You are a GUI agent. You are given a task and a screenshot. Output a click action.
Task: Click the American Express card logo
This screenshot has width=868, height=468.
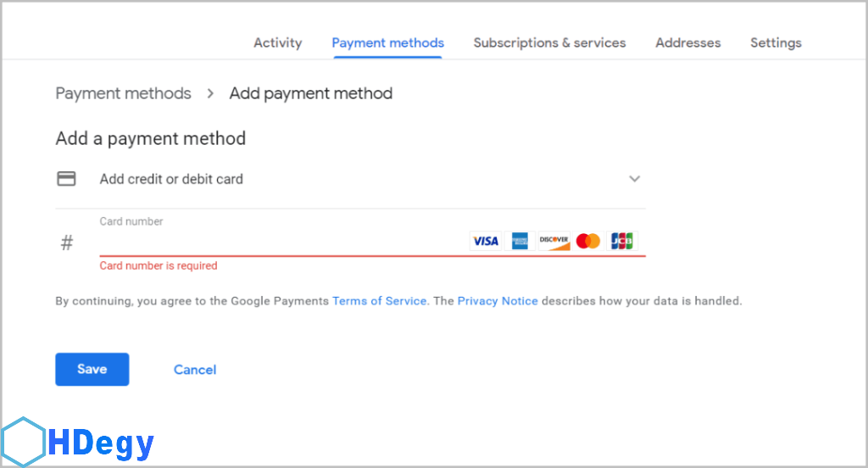520,242
